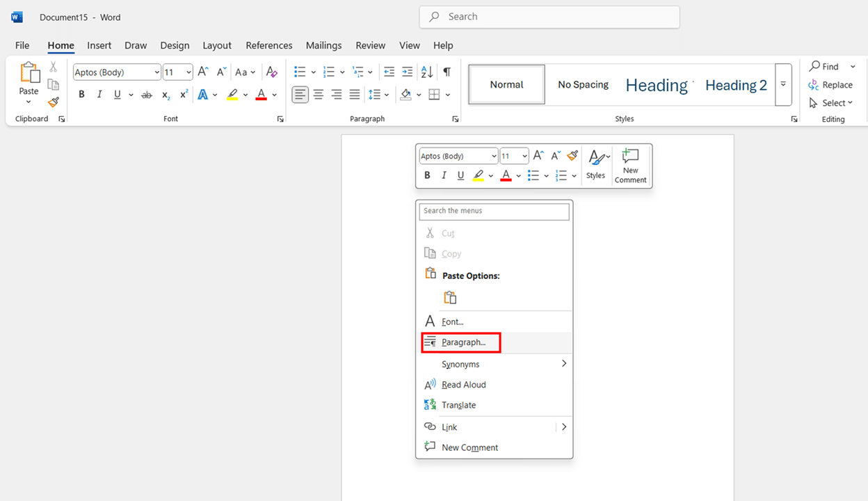Select Translate in the context menu
This screenshot has width=868, height=501.
tap(495, 405)
